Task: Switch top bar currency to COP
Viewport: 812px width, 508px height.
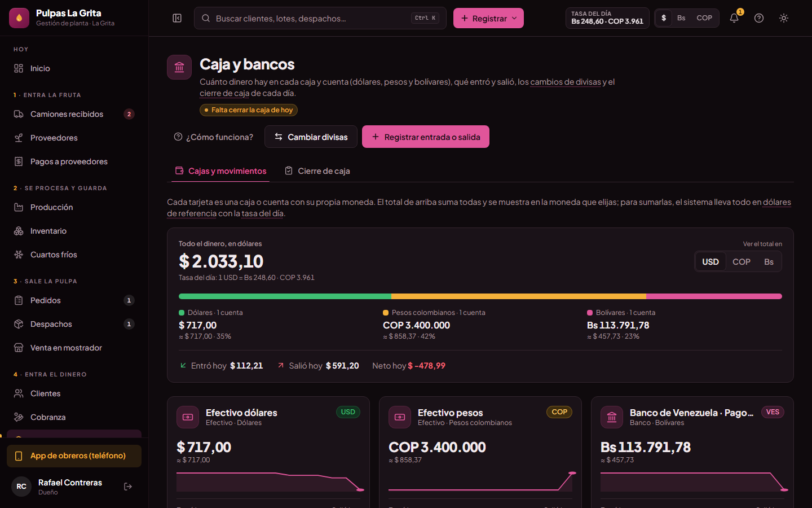Action: click(x=704, y=18)
